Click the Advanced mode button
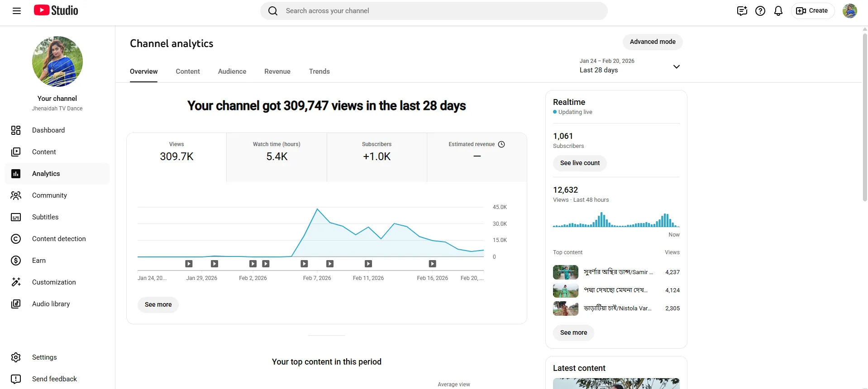 pos(653,42)
